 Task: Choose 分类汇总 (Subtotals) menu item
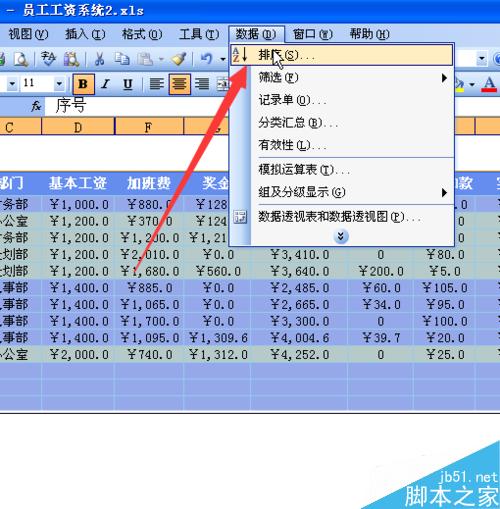[x=341, y=123]
